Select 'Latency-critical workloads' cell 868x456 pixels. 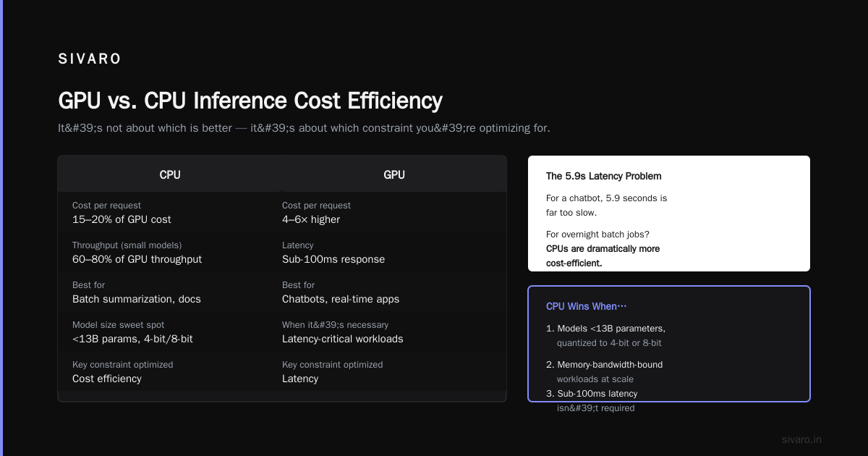343,339
